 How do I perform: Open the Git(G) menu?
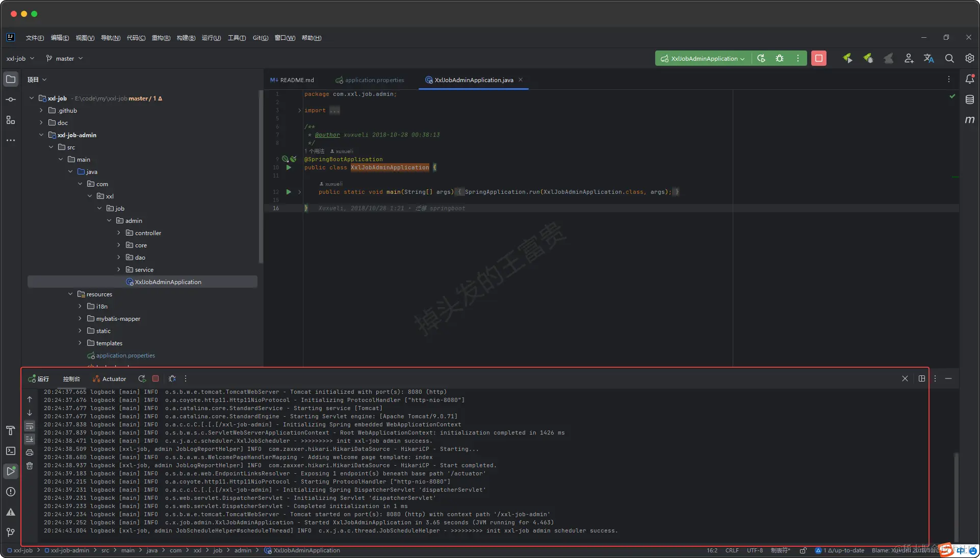260,38
